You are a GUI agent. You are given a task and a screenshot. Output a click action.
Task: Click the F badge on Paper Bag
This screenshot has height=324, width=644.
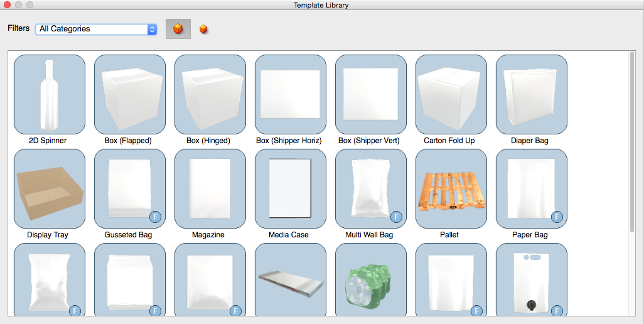click(557, 217)
